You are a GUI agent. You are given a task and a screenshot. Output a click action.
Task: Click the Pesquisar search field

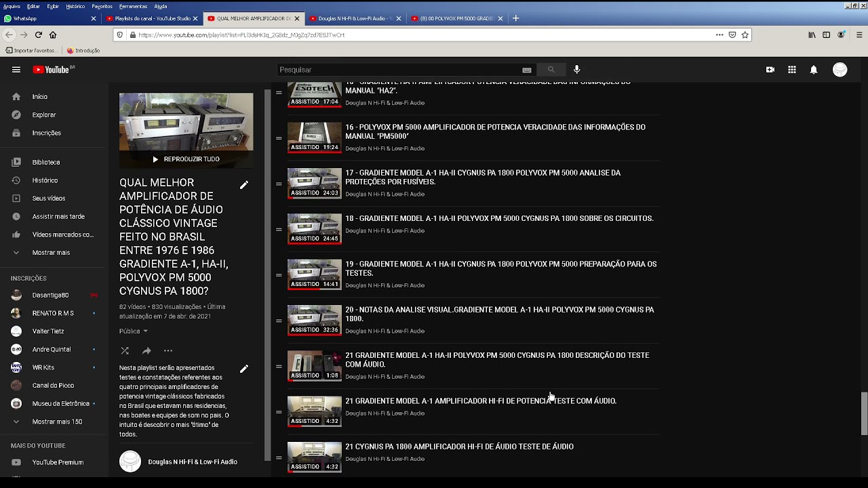[x=399, y=70]
